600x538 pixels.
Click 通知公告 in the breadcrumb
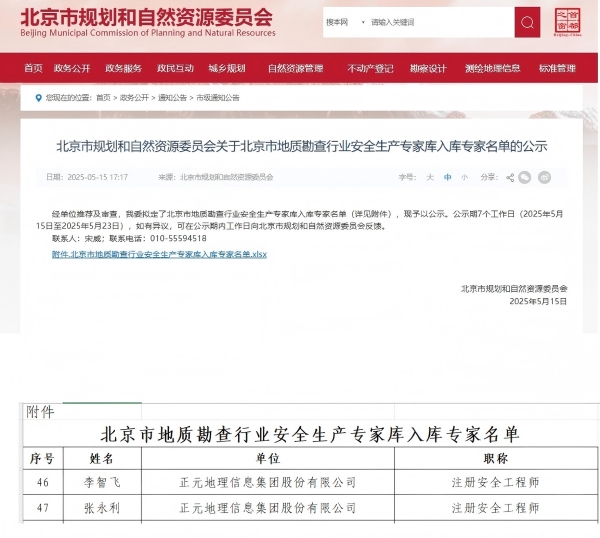172,98
